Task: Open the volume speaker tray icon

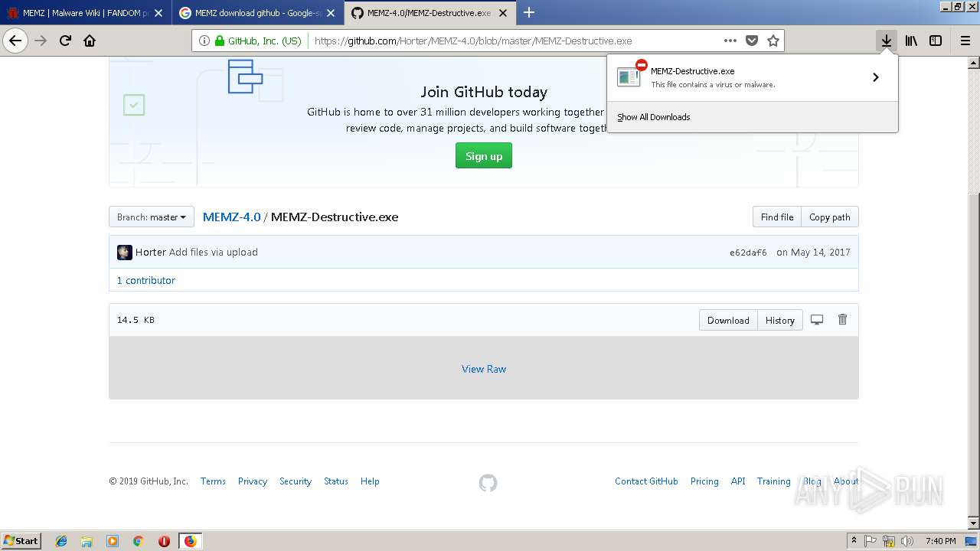Action: (x=906, y=541)
